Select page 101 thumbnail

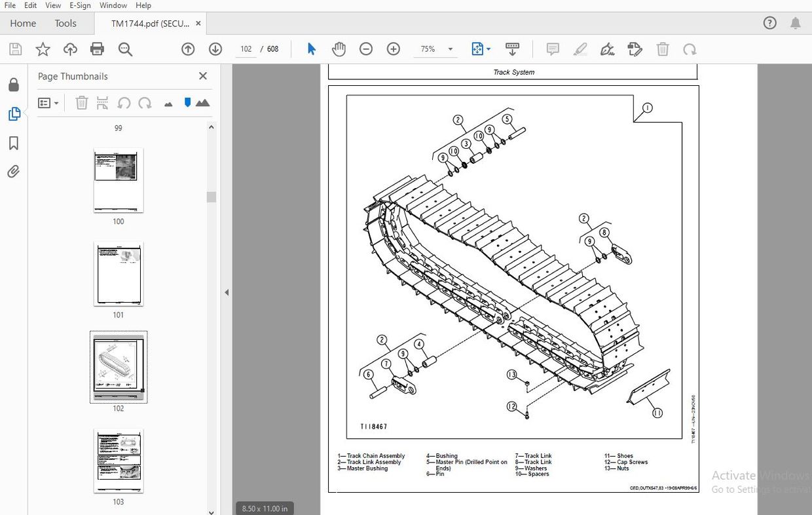click(x=119, y=274)
